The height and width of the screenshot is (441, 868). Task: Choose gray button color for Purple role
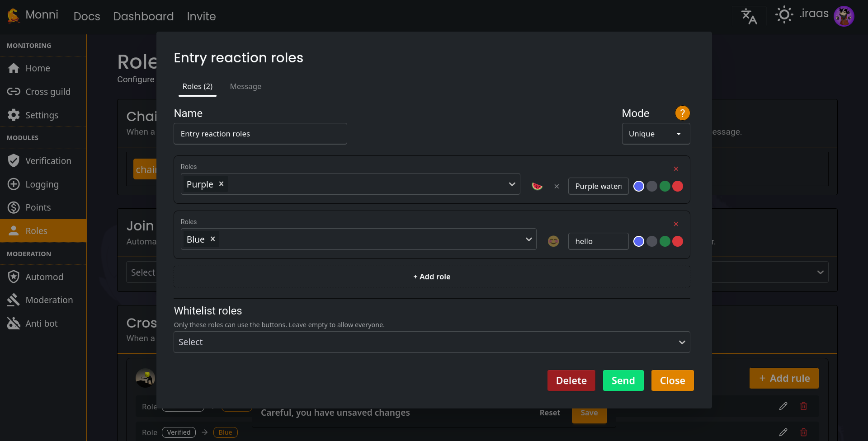(651, 186)
